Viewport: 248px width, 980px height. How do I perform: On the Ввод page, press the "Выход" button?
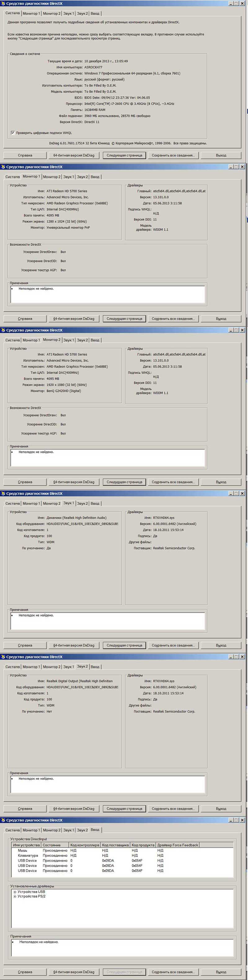pos(221,972)
